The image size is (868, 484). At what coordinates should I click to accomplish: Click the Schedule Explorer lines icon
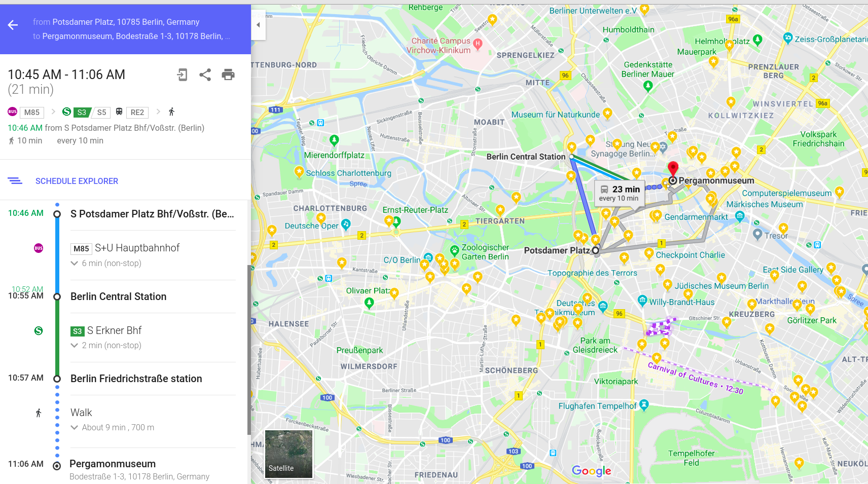point(15,180)
